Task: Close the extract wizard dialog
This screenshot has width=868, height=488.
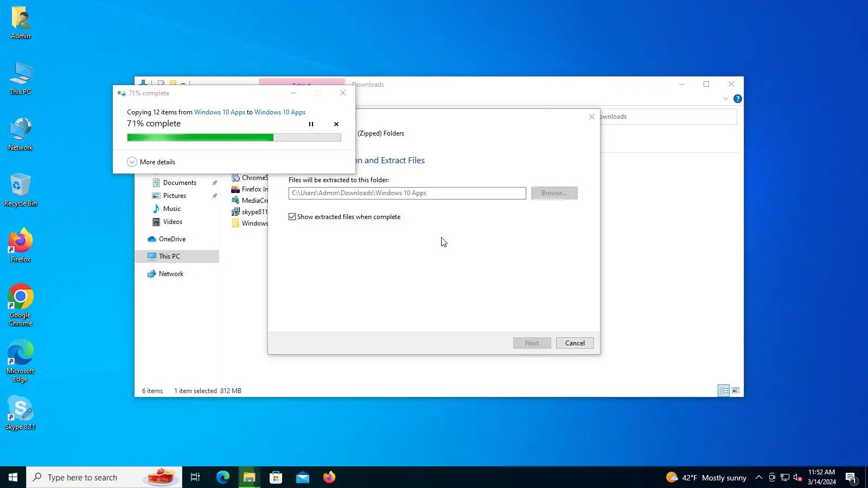Action: [x=592, y=117]
